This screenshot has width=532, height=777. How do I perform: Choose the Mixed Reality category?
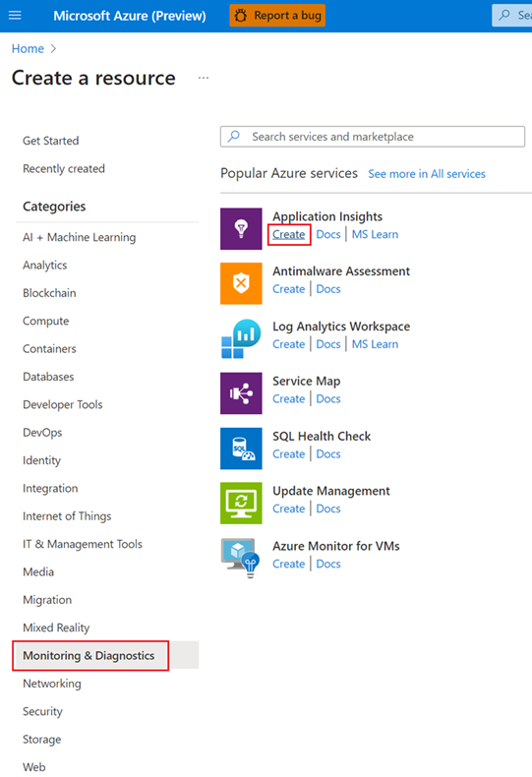click(x=56, y=628)
